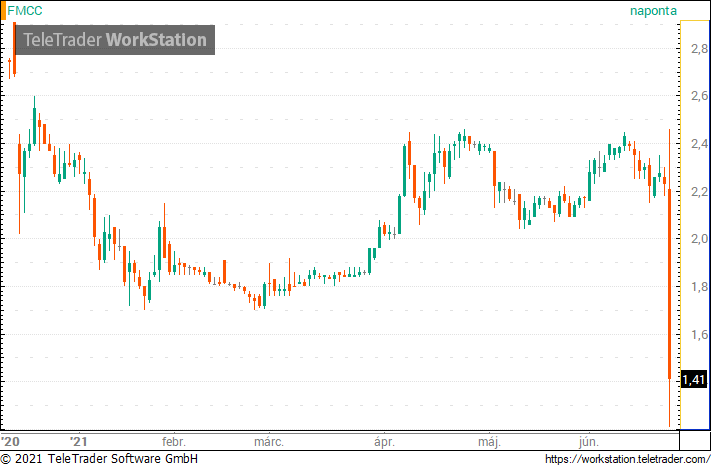Click the 1,8 price axis label
711x468 pixels.
pyautogui.click(x=699, y=287)
